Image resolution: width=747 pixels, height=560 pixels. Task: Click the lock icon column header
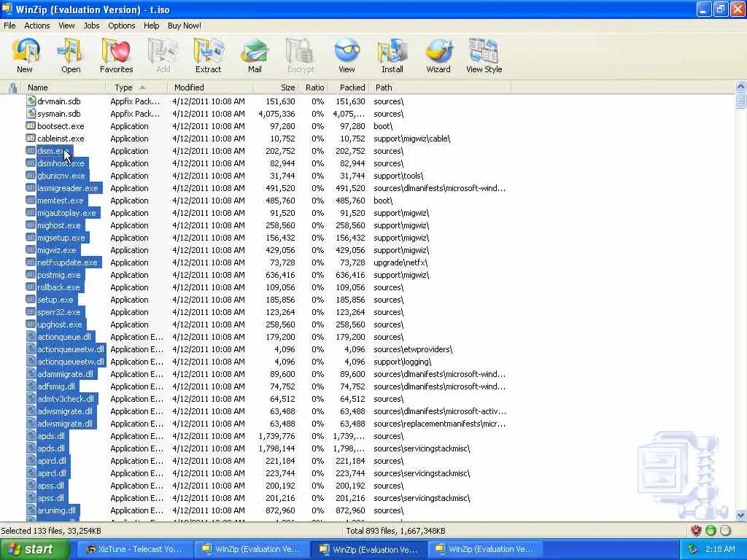[13, 87]
